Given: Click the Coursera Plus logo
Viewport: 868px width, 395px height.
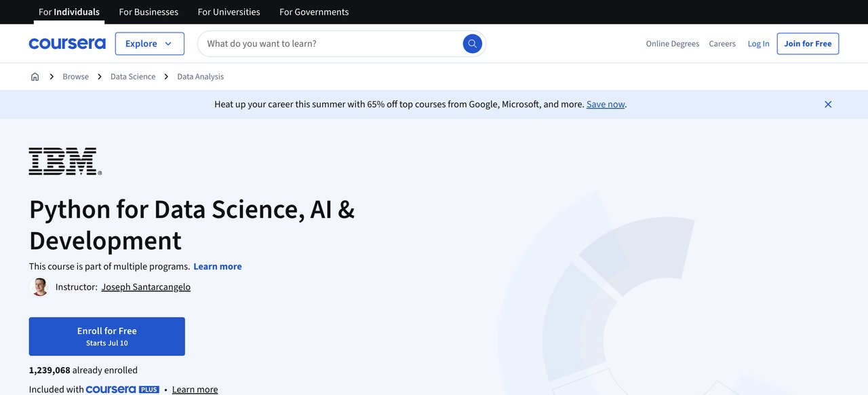Looking at the screenshot, I should 123,390.
